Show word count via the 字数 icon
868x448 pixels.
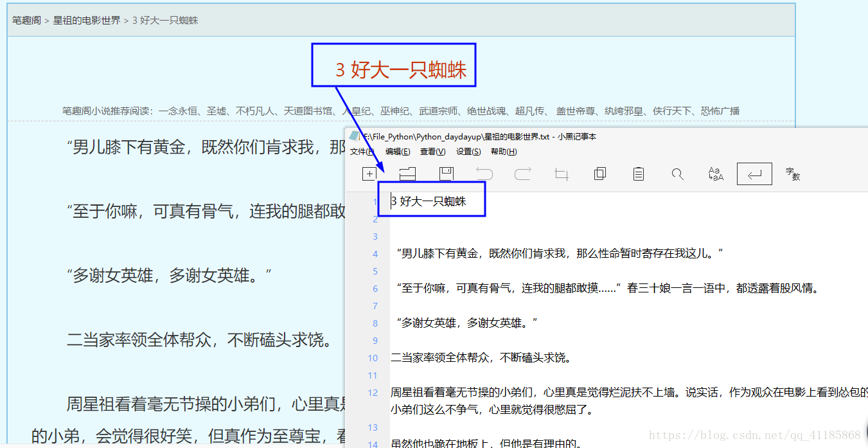click(x=793, y=174)
